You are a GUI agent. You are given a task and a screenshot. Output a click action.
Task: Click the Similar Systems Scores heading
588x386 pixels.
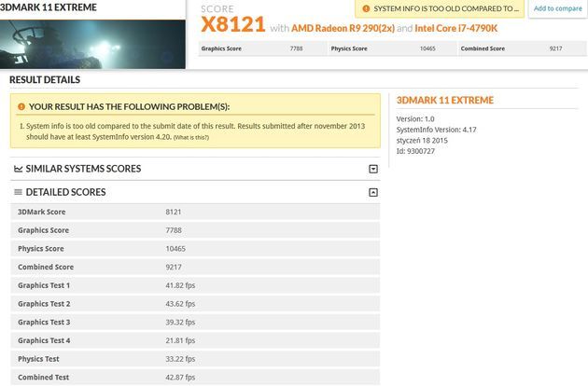click(83, 169)
